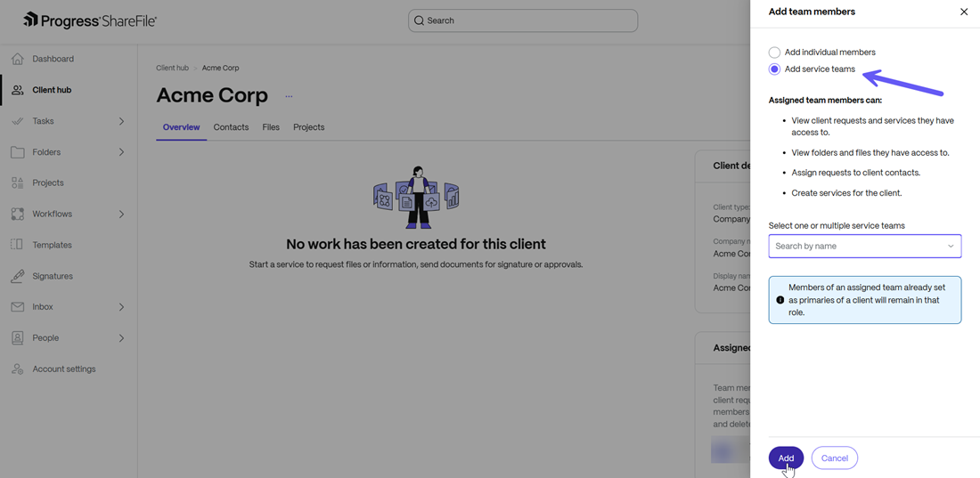Expand the Inbox submenu chevron
The height and width of the screenshot is (478, 980).
coord(121,307)
